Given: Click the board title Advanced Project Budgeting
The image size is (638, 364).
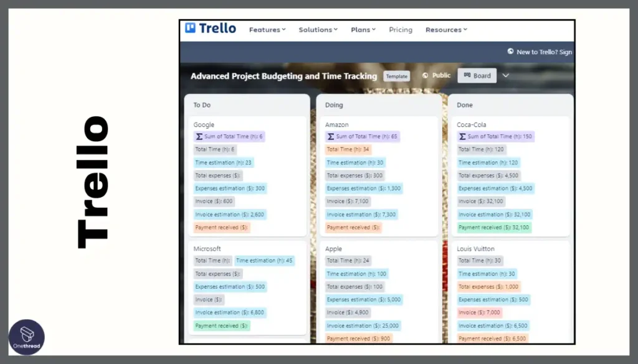Looking at the screenshot, I should pos(283,76).
